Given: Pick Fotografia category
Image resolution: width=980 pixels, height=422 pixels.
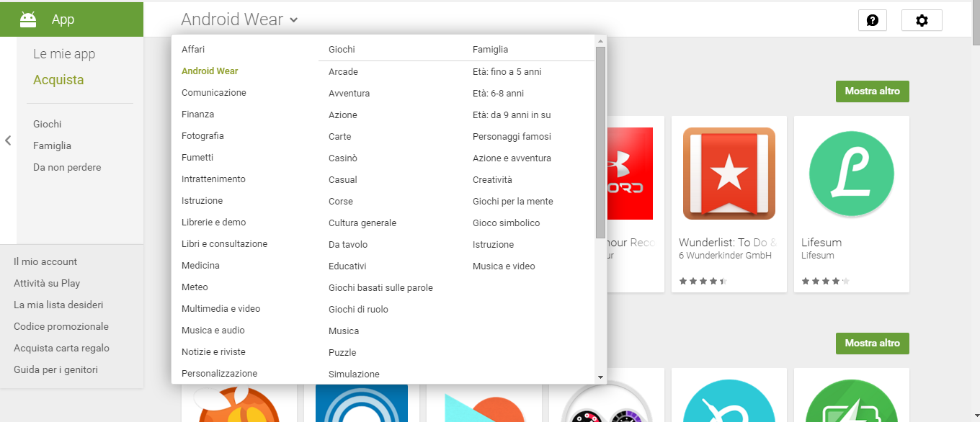Looking at the screenshot, I should 202,136.
